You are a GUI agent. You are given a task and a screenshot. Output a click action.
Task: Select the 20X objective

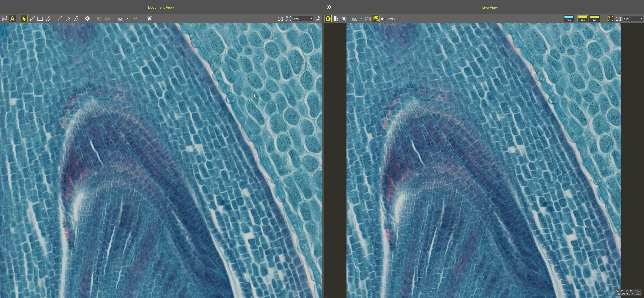coord(595,19)
